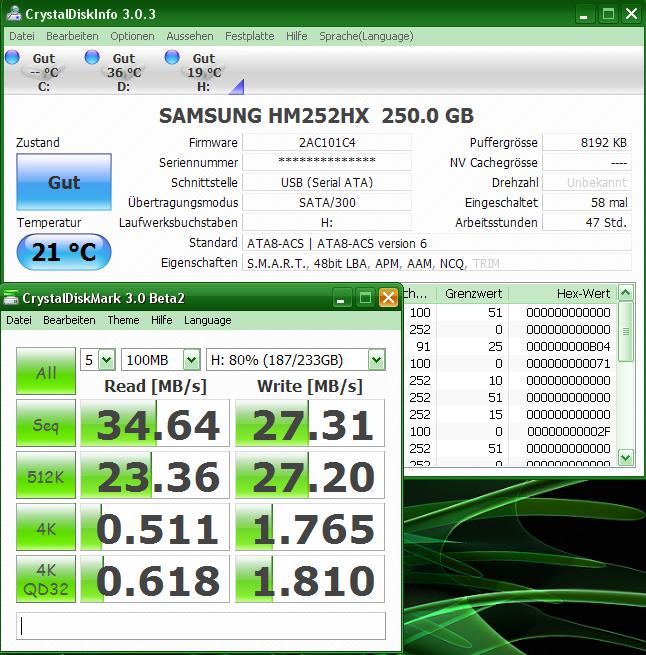Viewport: 646px width, 655px height.
Task: Click the Grenzwert column header
Action: 473,294
